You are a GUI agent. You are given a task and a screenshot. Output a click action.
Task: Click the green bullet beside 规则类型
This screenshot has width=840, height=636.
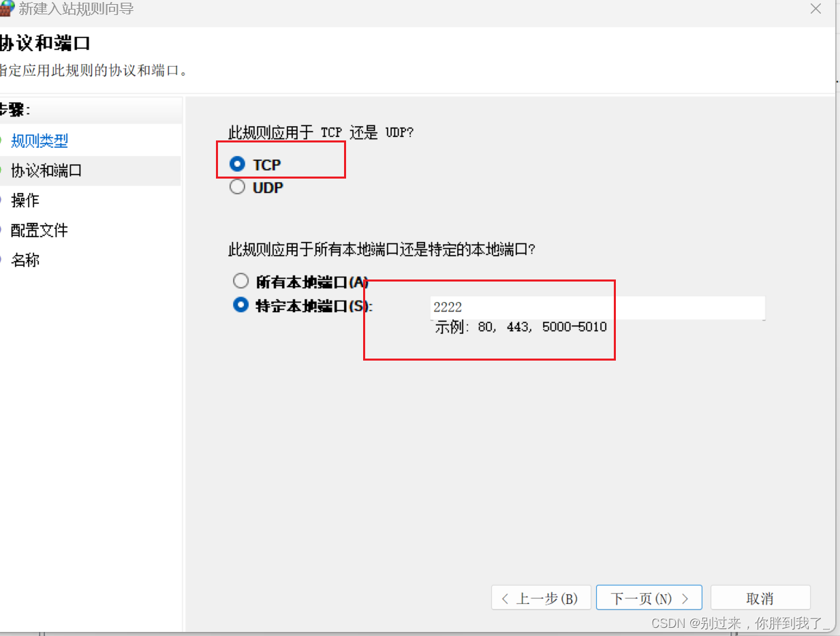tap(3, 140)
